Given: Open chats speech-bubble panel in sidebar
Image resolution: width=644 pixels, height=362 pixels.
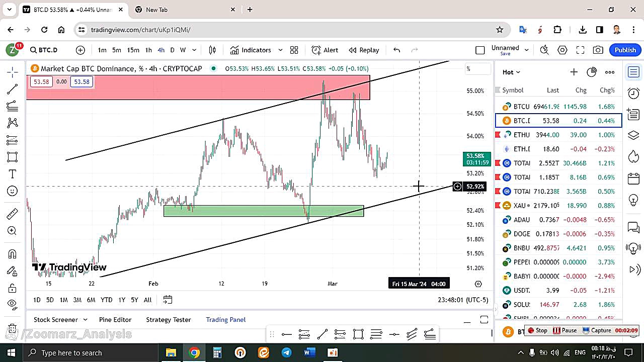Looking at the screenshot, I should click(x=633, y=227).
